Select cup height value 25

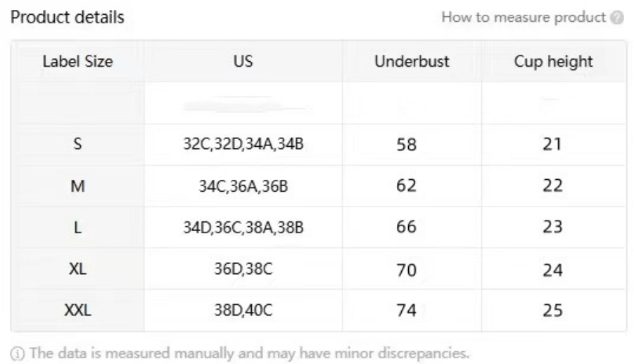[552, 311]
